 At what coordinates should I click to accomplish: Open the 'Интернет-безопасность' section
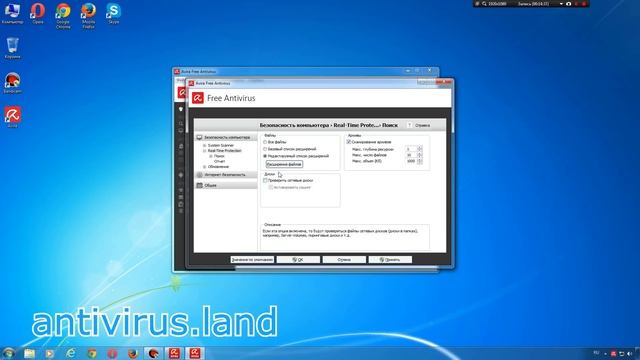tap(226, 175)
